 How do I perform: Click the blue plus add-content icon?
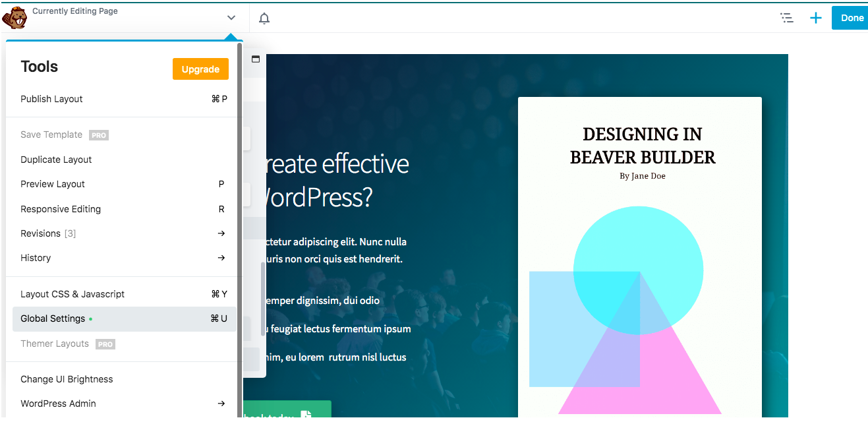pyautogui.click(x=816, y=18)
